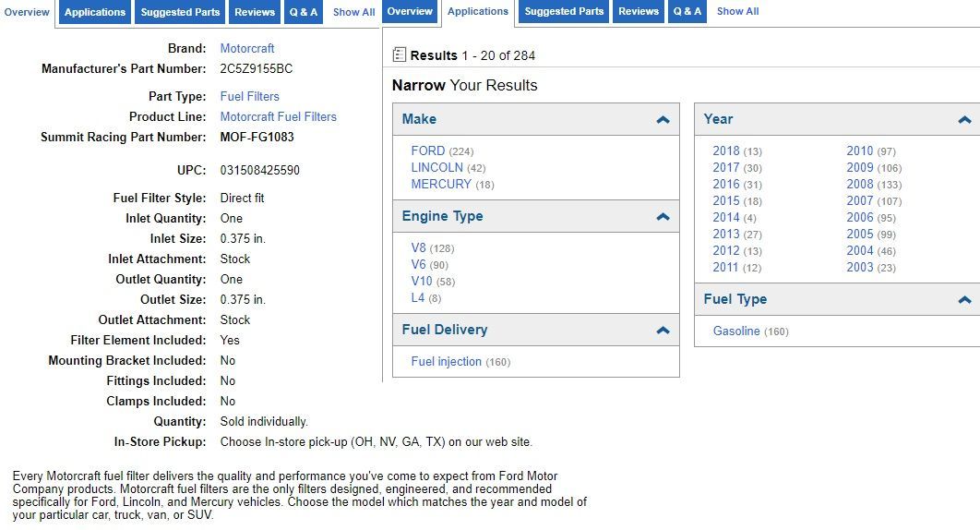Filter results by LINCOLN make
This screenshot has height=530, width=980.
click(437, 167)
